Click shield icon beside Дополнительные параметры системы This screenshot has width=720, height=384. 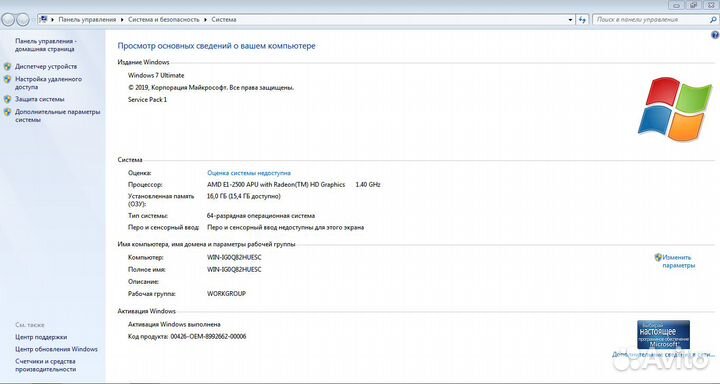tap(7, 112)
